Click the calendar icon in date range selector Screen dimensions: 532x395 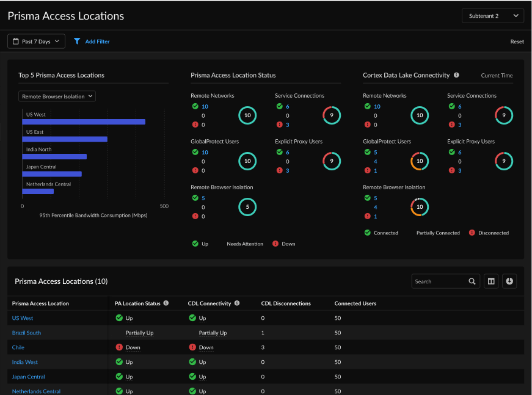(x=15, y=42)
